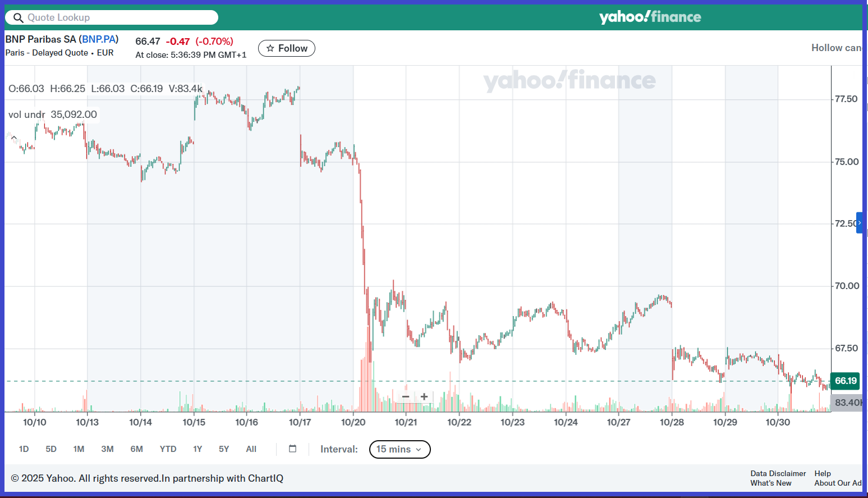Show the All time range
Screen dimensions: 868x498
pyautogui.click(x=251, y=449)
